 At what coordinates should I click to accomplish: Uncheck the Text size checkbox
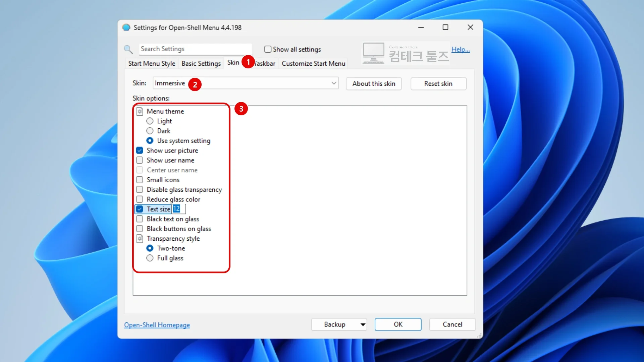coord(140,209)
